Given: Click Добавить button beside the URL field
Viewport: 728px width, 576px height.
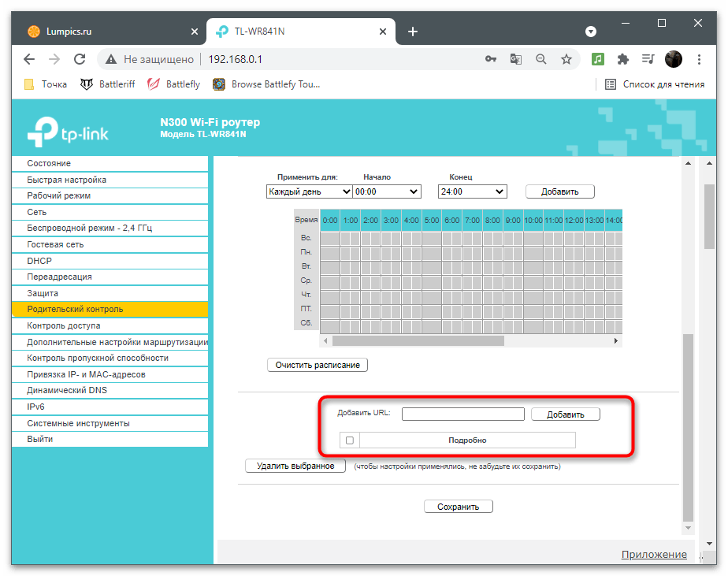Looking at the screenshot, I should point(566,414).
